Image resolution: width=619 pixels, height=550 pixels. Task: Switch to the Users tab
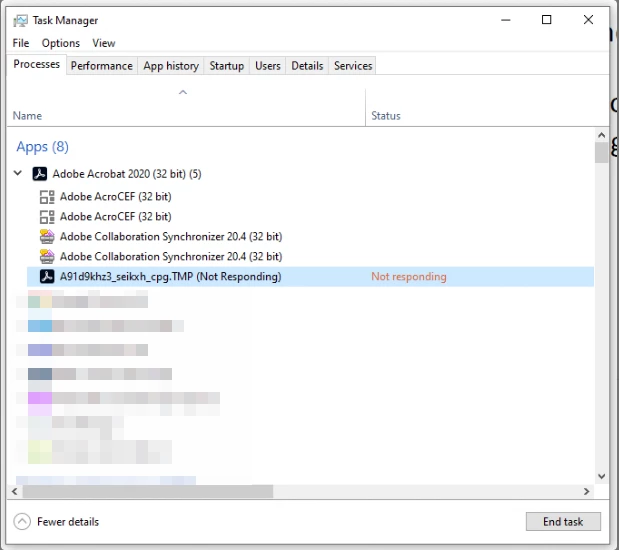(x=268, y=66)
